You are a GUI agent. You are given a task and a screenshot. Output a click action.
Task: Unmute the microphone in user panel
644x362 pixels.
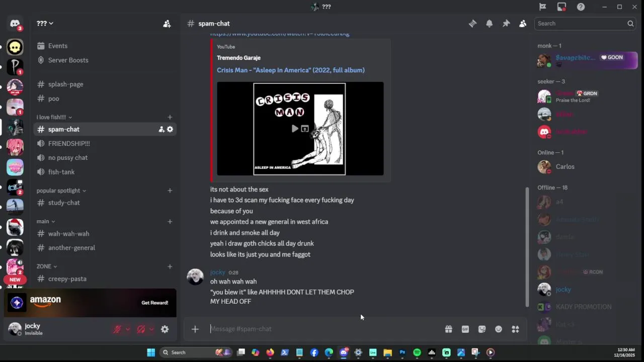tap(117, 329)
